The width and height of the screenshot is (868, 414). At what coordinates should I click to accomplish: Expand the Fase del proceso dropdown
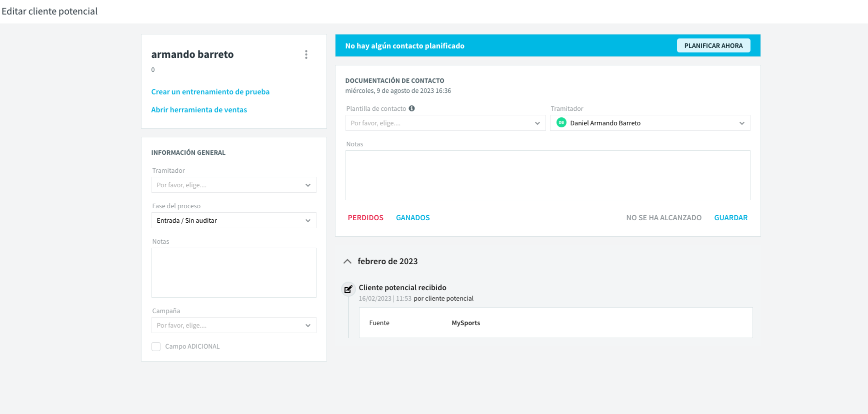click(x=234, y=220)
